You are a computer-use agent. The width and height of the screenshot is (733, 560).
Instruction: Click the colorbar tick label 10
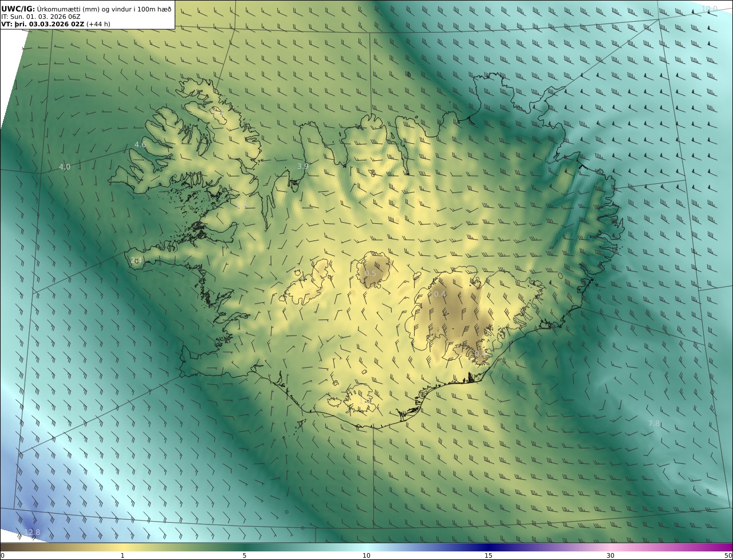366,555
